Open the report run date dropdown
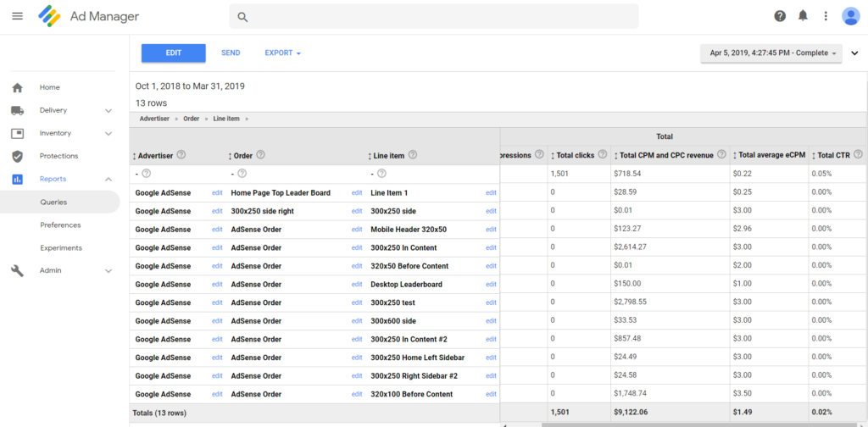The width and height of the screenshot is (868, 427). pos(771,53)
